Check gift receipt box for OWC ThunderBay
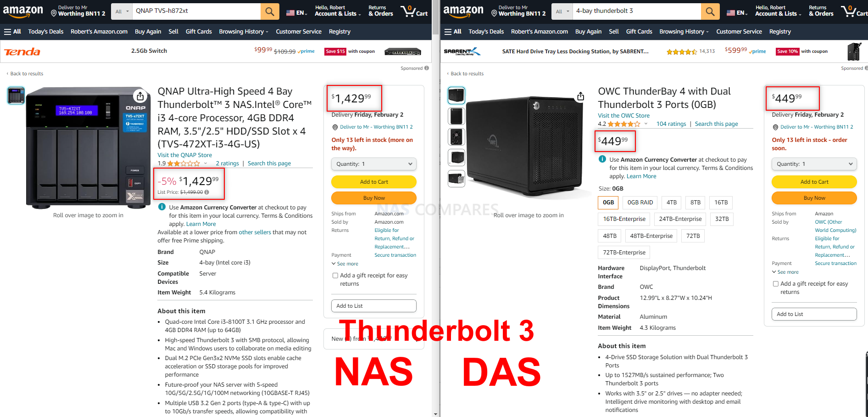 pos(776,284)
